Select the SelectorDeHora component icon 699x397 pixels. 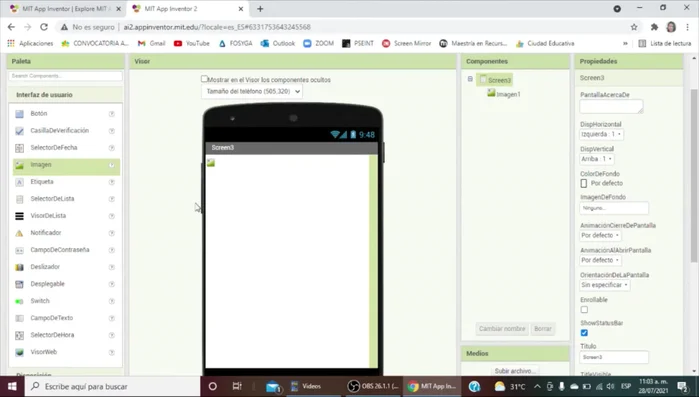coord(19,336)
